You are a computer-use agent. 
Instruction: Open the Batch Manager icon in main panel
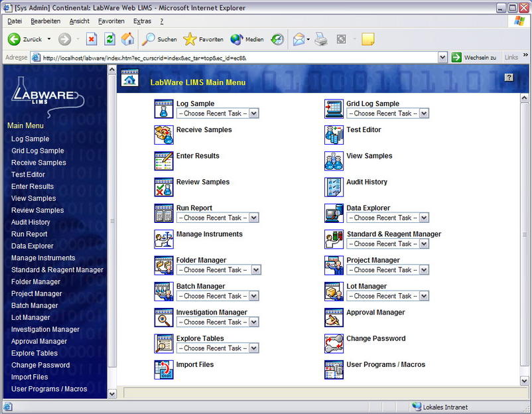pos(164,292)
